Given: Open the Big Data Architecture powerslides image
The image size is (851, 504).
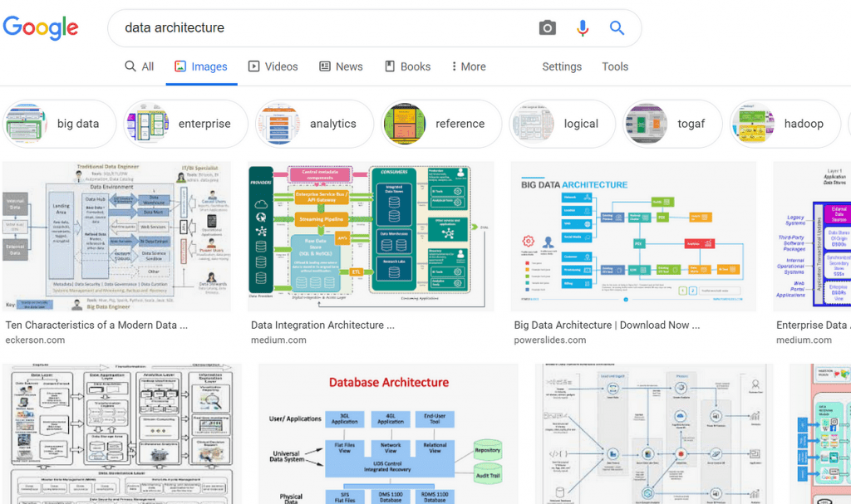Looking at the screenshot, I should pos(633,237).
